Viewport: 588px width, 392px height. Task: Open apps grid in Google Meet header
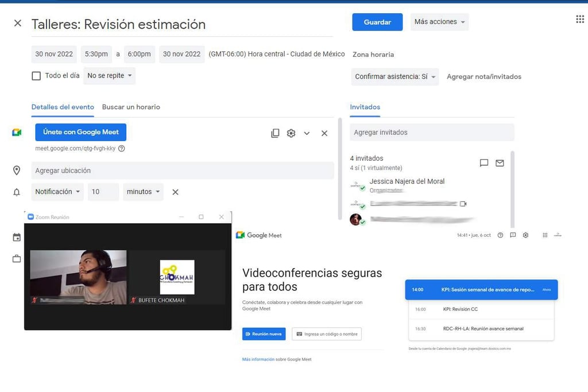click(545, 235)
